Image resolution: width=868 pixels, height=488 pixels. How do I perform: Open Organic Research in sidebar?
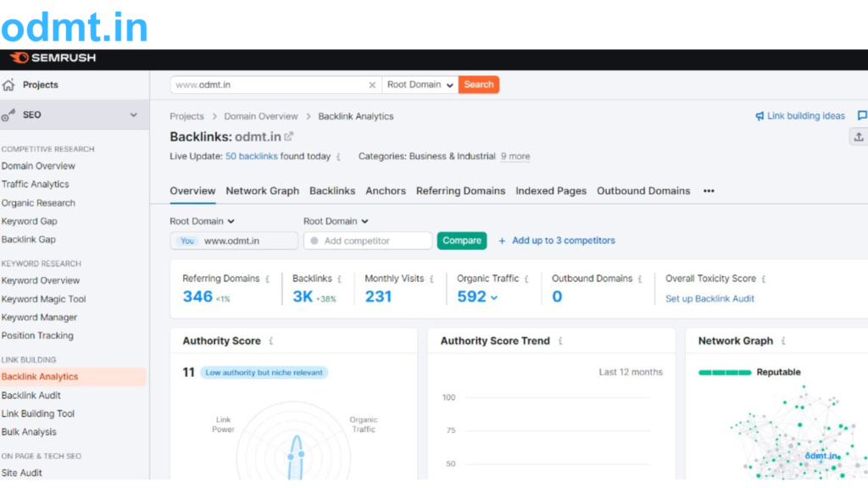38,203
